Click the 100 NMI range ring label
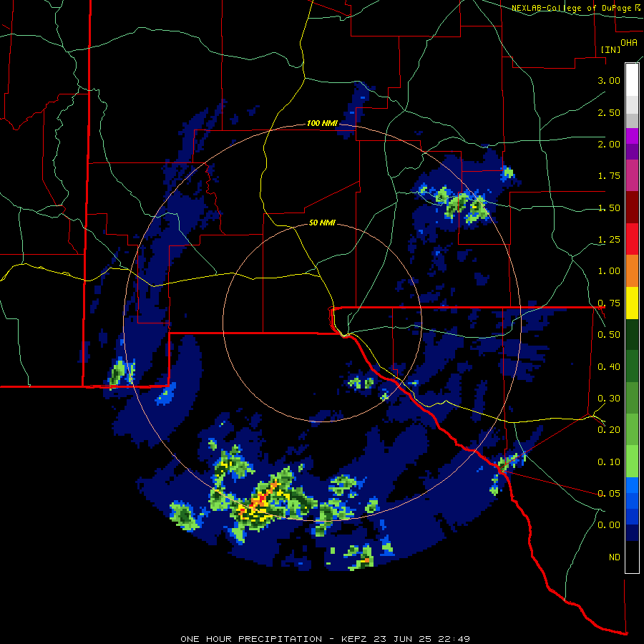This screenshot has width=644, height=644. [322, 123]
